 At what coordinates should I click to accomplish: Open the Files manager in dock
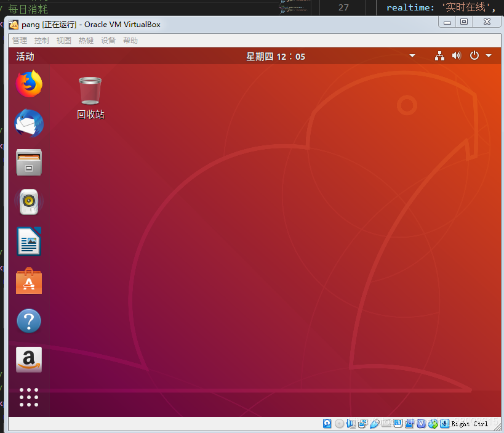pyautogui.click(x=29, y=162)
